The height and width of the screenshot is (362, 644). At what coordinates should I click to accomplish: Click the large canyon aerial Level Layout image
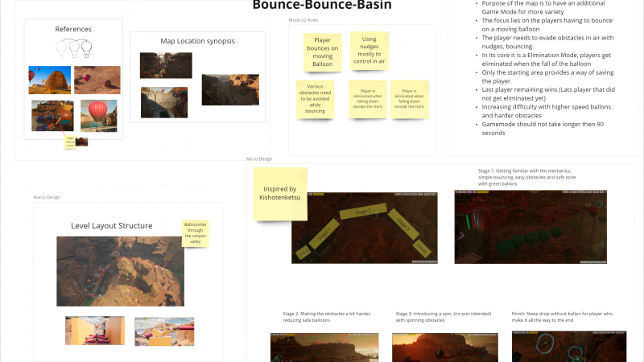point(121,271)
